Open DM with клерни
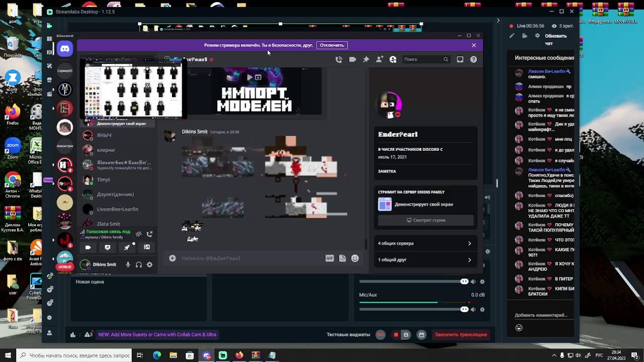The width and height of the screenshot is (644, 362). tap(119, 150)
